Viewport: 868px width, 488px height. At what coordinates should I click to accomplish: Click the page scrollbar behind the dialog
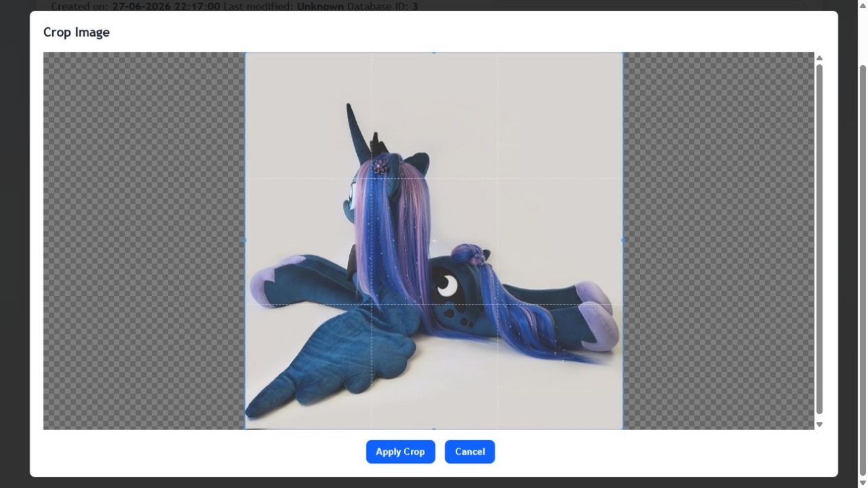[863, 271]
